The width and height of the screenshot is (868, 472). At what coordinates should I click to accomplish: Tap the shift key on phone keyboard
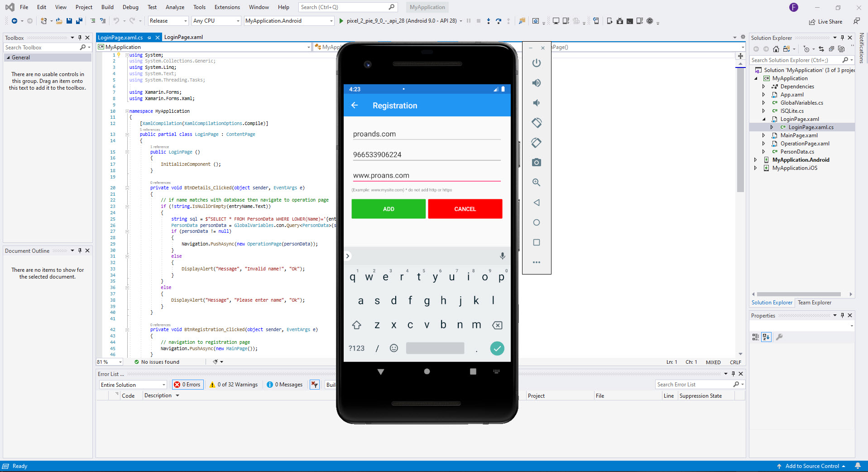356,325
